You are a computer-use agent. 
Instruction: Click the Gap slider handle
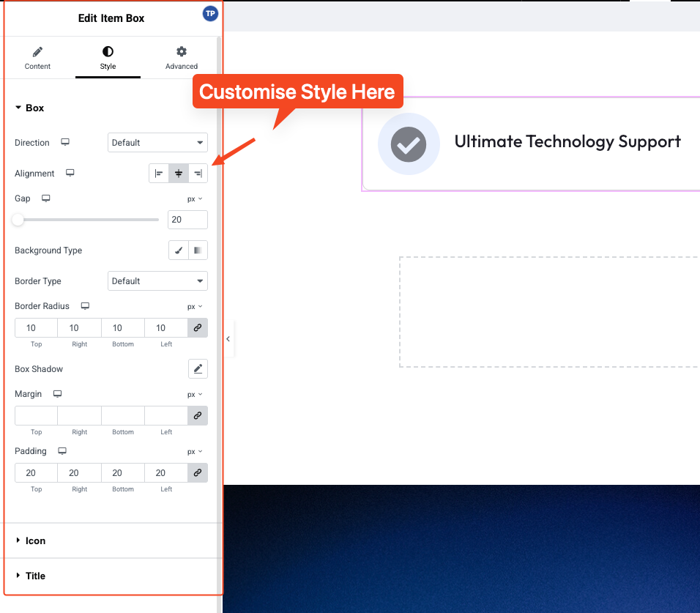(x=18, y=220)
